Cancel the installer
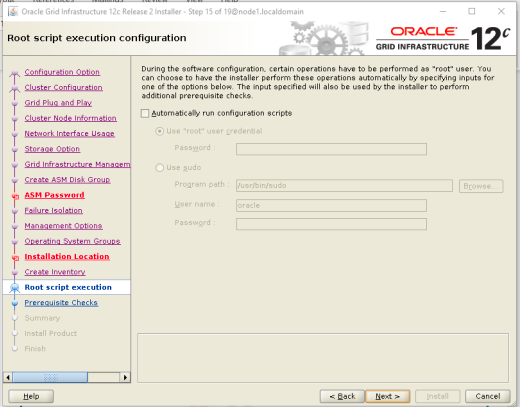 coord(488,396)
